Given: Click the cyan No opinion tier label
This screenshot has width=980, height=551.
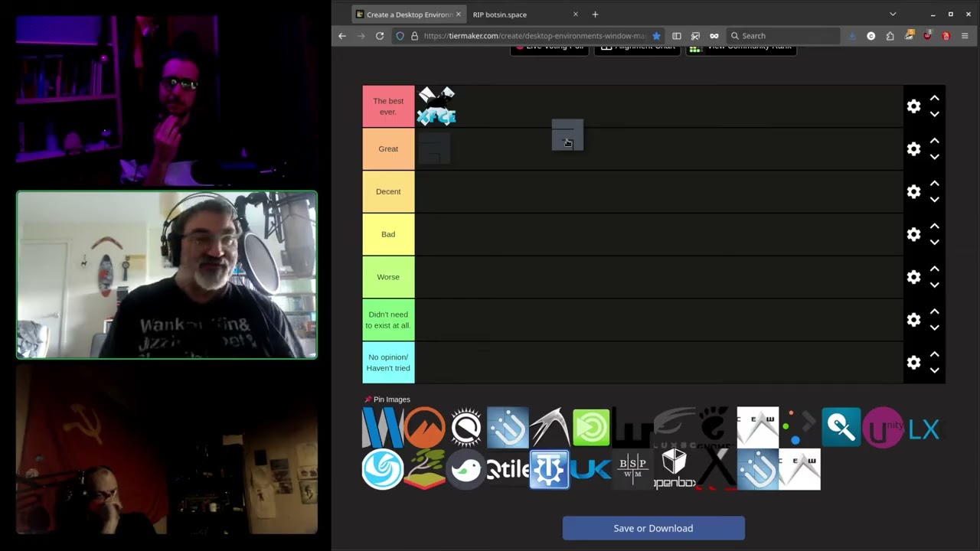Looking at the screenshot, I should point(388,363).
